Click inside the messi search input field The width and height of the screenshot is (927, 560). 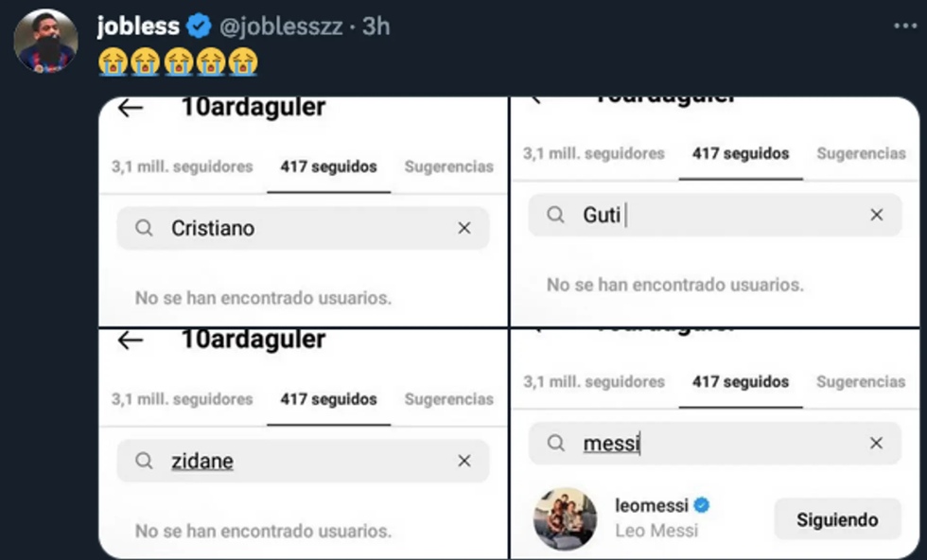pyautogui.click(x=662, y=443)
